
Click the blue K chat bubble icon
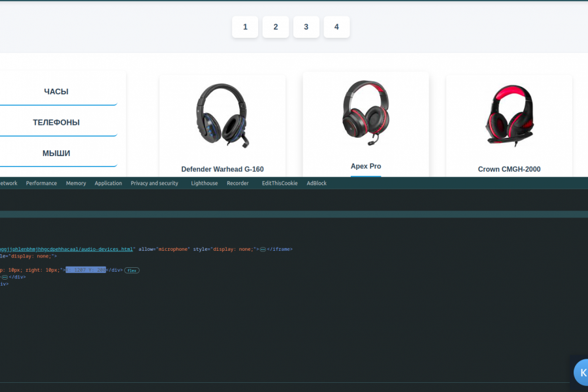581,372
